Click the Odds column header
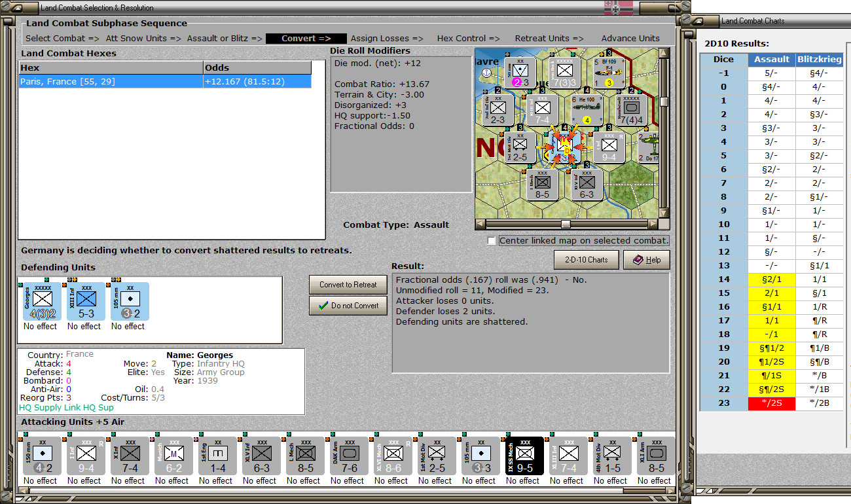Screen dimensions: 851x504 point(257,68)
